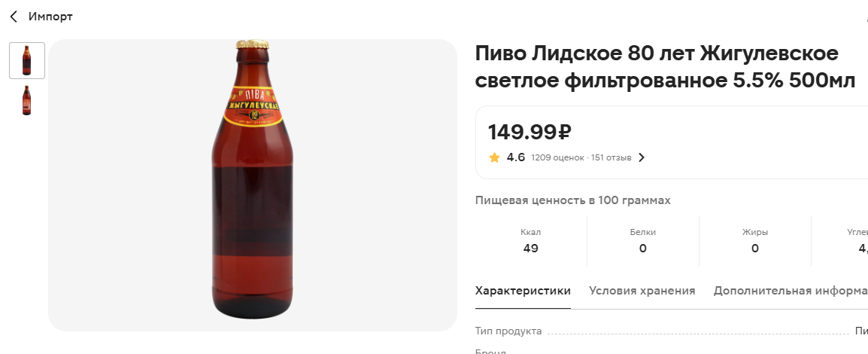Click the Пищевая ценность heading
Viewport: 868px width, 354px height.
(572, 200)
